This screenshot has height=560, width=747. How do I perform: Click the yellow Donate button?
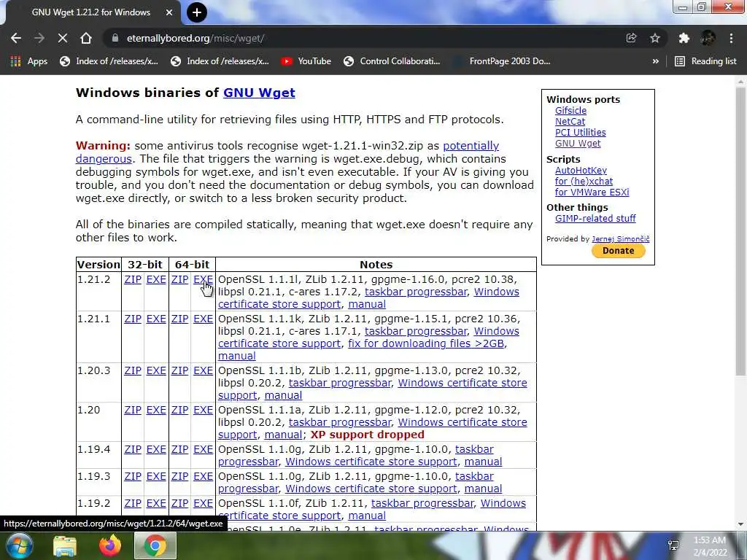pyautogui.click(x=618, y=251)
